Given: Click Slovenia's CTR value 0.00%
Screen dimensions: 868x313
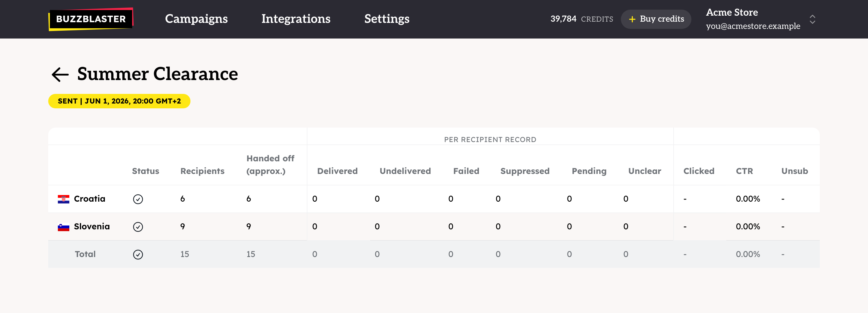Looking at the screenshot, I should point(748,227).
